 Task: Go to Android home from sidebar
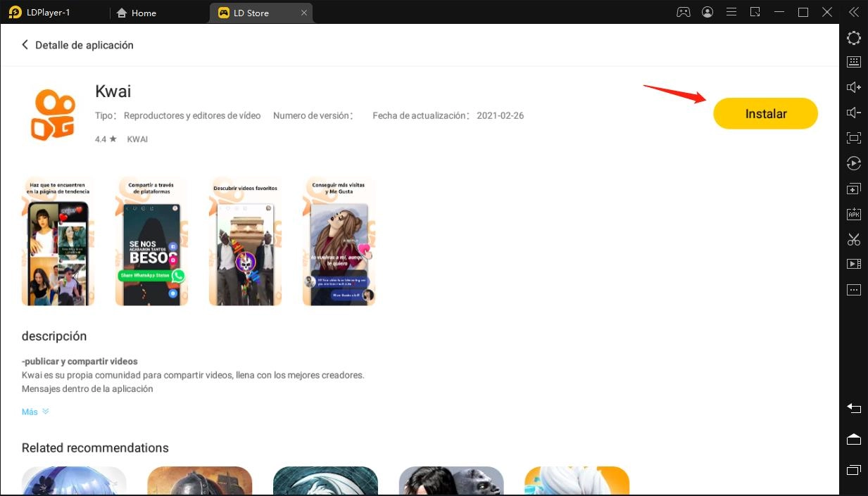854,439
